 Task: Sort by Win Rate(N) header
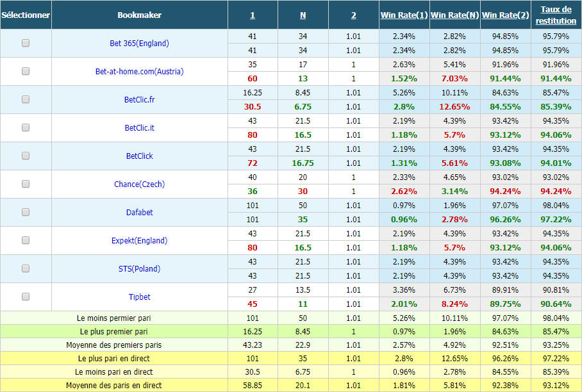[x=454, y=15]
